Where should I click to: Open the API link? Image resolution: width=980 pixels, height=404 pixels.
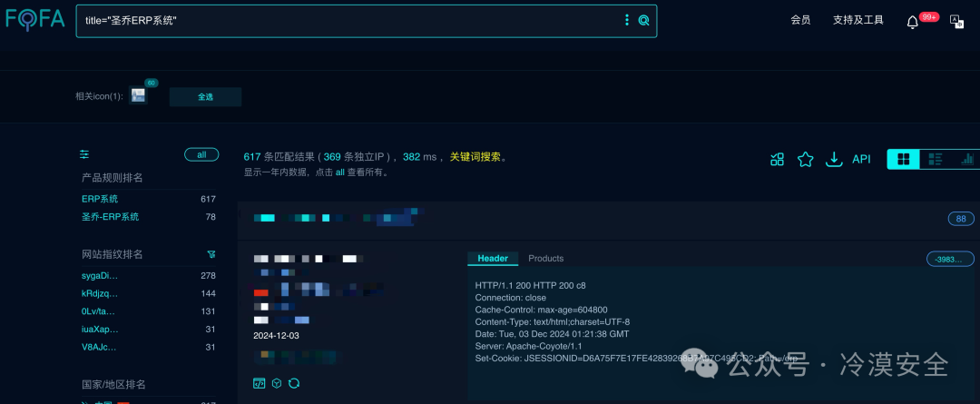pos(861,160)
